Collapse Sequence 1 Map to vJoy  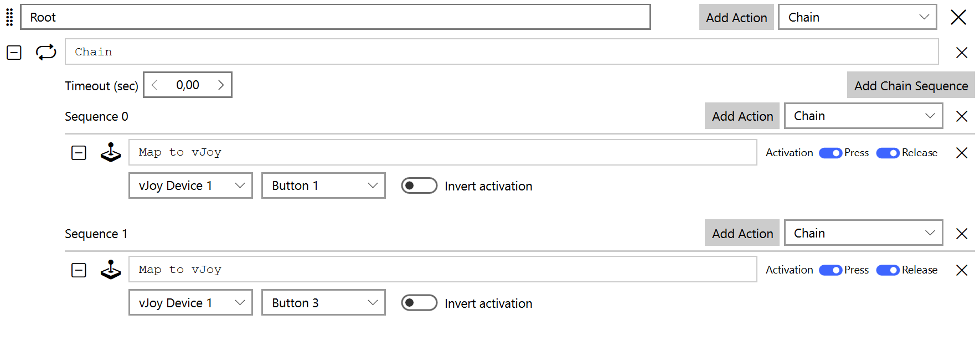pyautogui.click(x=79, y=270)
